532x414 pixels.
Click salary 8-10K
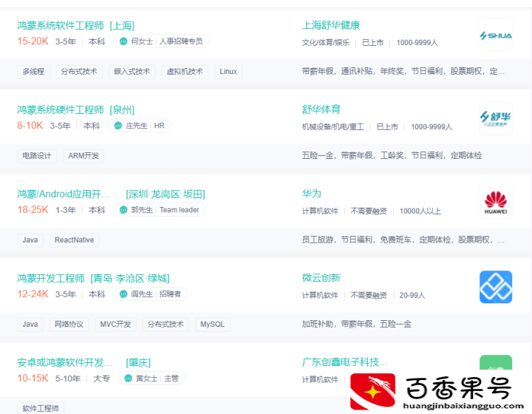tap(30, 126)
